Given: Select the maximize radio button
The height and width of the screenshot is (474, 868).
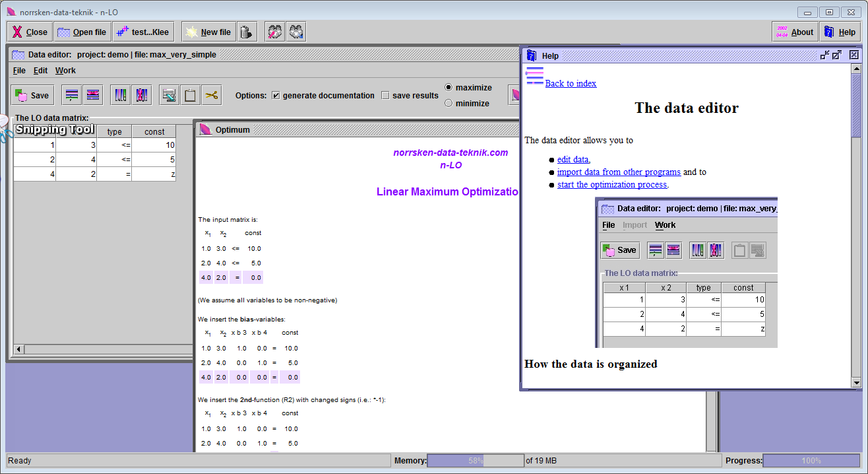Looking at the screenshot, I should [449, 87].
